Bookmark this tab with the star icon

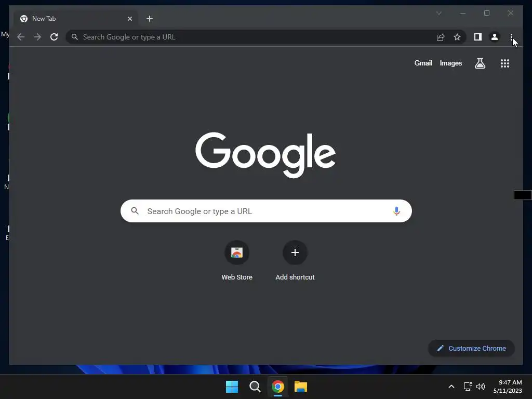[x=457, y=37]
